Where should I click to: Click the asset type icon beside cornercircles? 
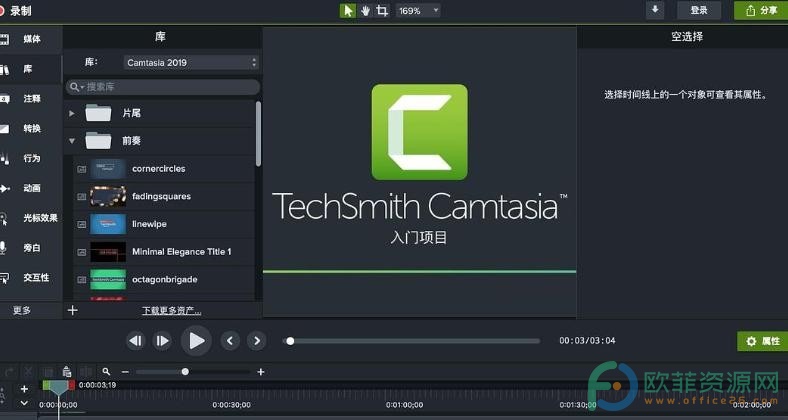point(81,169)
